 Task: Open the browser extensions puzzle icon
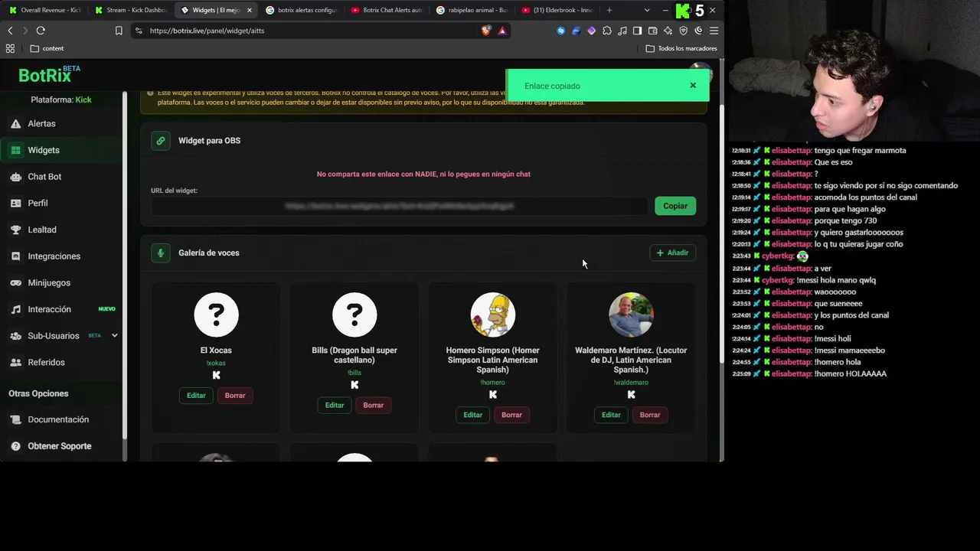click(x=607, y=31)
